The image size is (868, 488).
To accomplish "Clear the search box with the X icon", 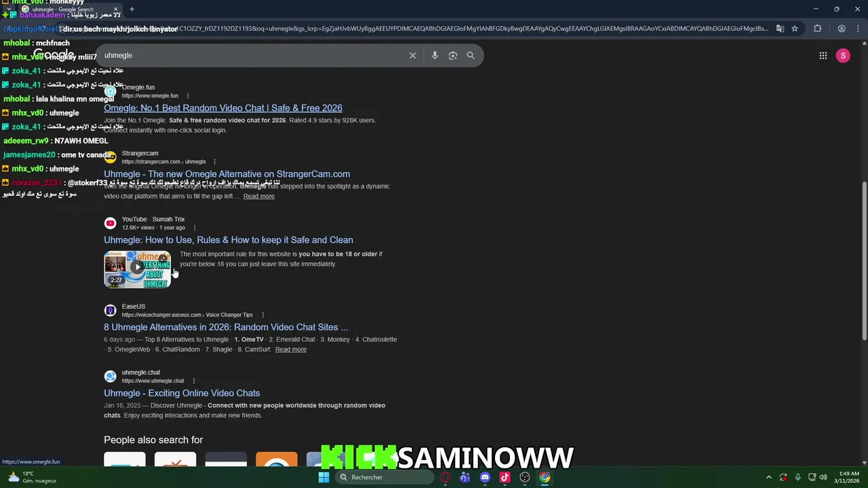I will [412, 56].
